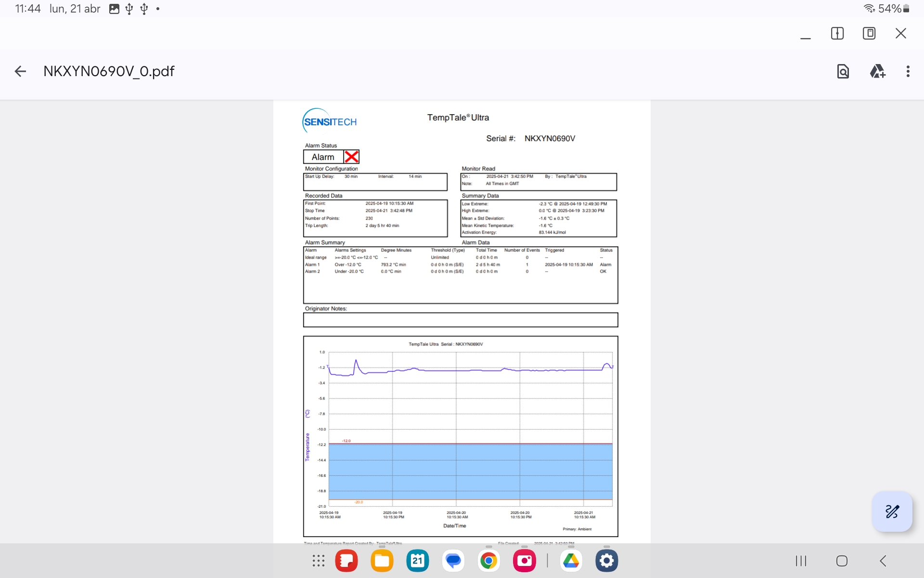924x578 pixels.
Task: Open the three-dot more options menu
Action: coord(908,71)
